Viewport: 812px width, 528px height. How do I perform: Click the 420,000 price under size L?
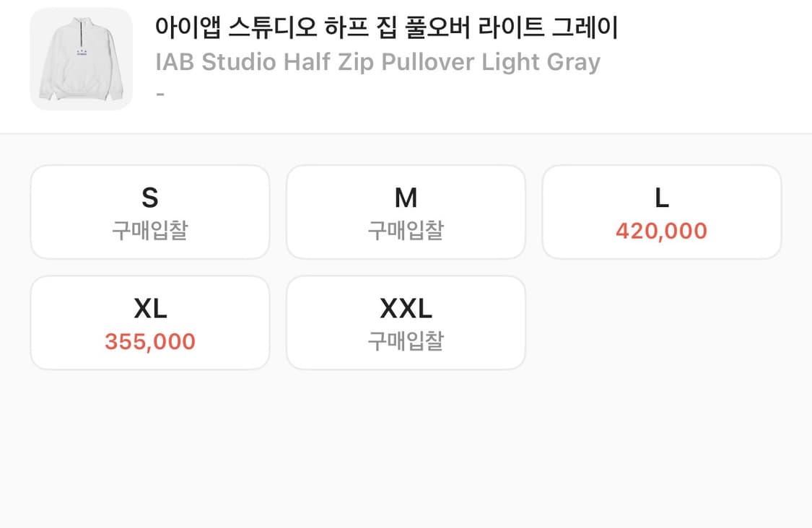[661, 231]
